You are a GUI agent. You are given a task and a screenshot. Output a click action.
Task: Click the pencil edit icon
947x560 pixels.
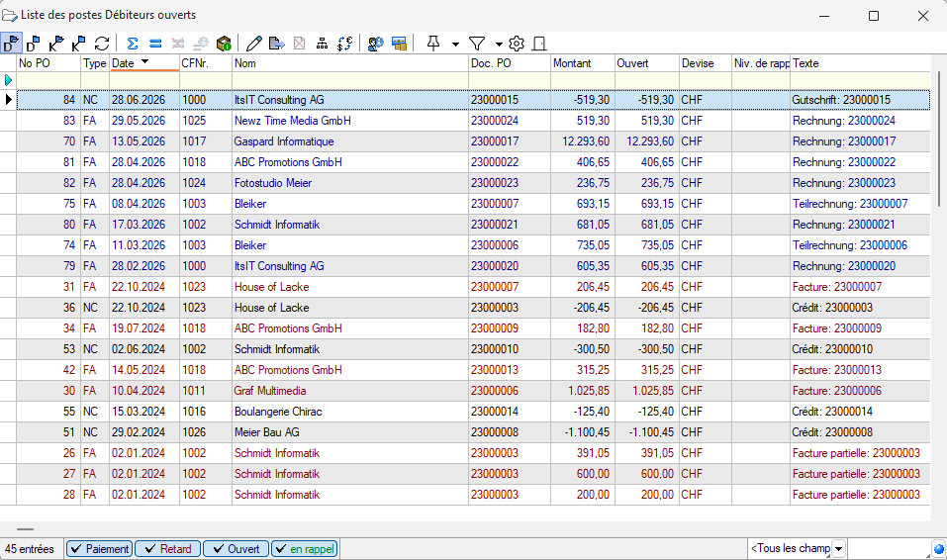click(x=254, y=44)
